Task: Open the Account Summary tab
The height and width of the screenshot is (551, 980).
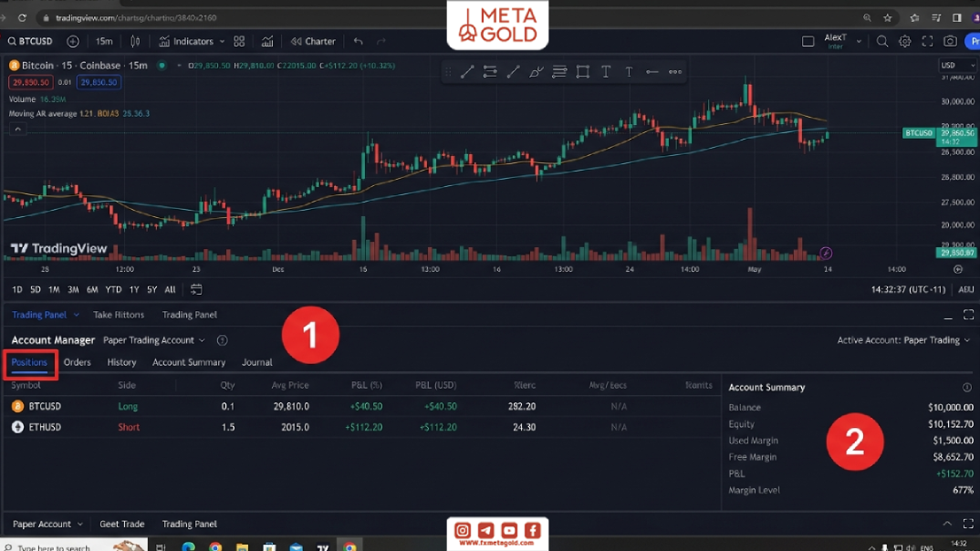Action: [189, 362]
